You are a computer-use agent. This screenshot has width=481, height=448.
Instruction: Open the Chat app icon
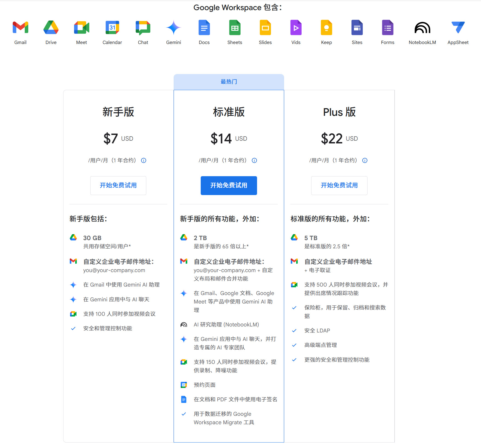click(x=143, y=28)
